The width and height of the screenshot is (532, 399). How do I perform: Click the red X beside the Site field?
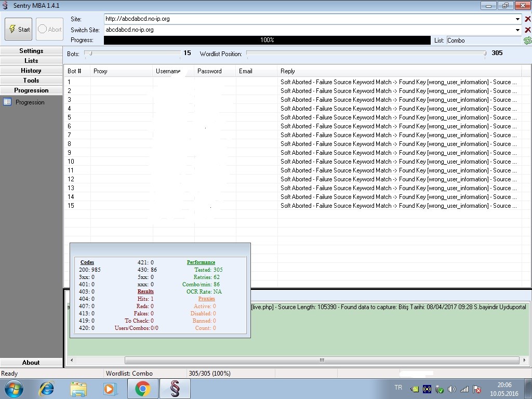pos(528,19)
